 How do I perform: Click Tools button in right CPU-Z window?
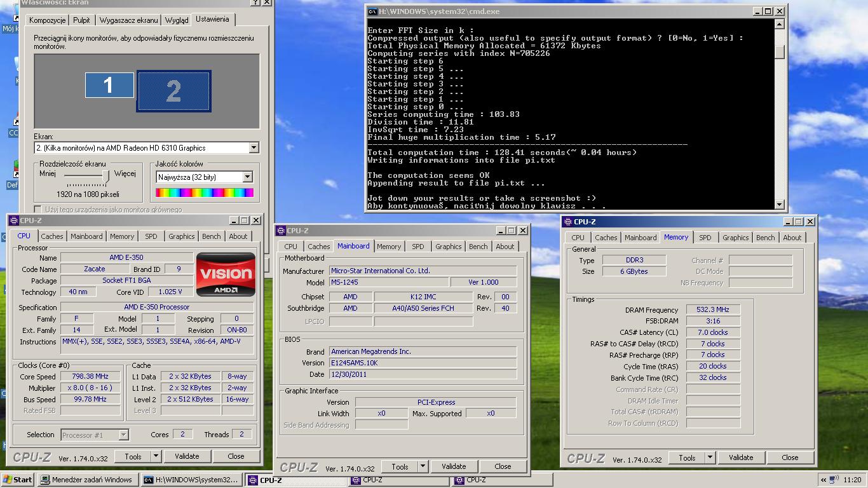point(688,457)
